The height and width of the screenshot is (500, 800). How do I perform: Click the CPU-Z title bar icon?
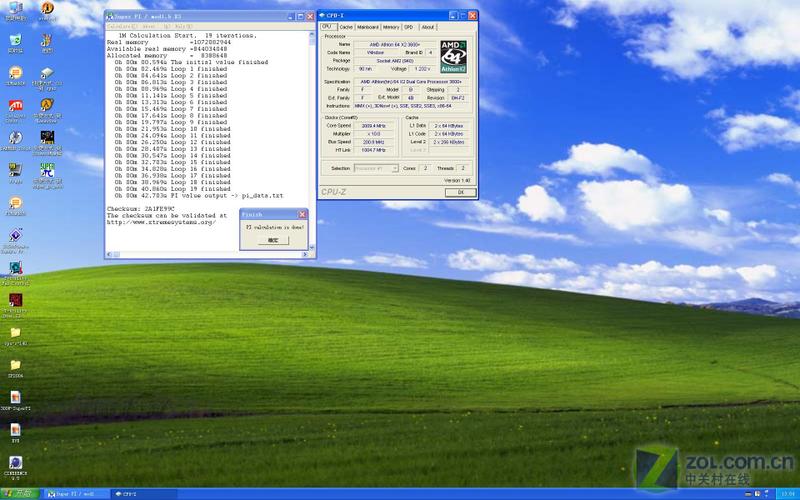(x=322, y=15)
